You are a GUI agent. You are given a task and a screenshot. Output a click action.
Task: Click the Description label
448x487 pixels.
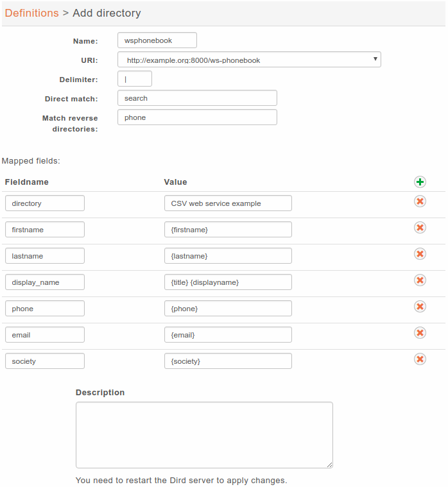click(100, 393)
